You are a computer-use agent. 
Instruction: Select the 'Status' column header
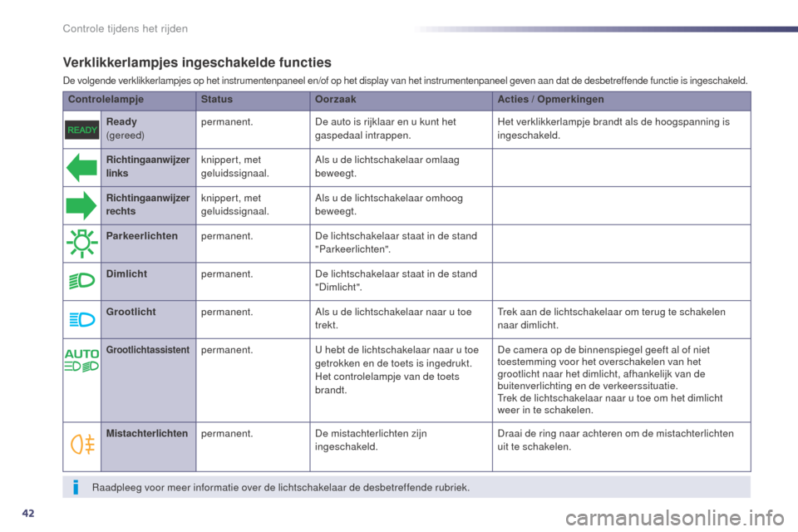pyautogui.click(x=217, y=99)
